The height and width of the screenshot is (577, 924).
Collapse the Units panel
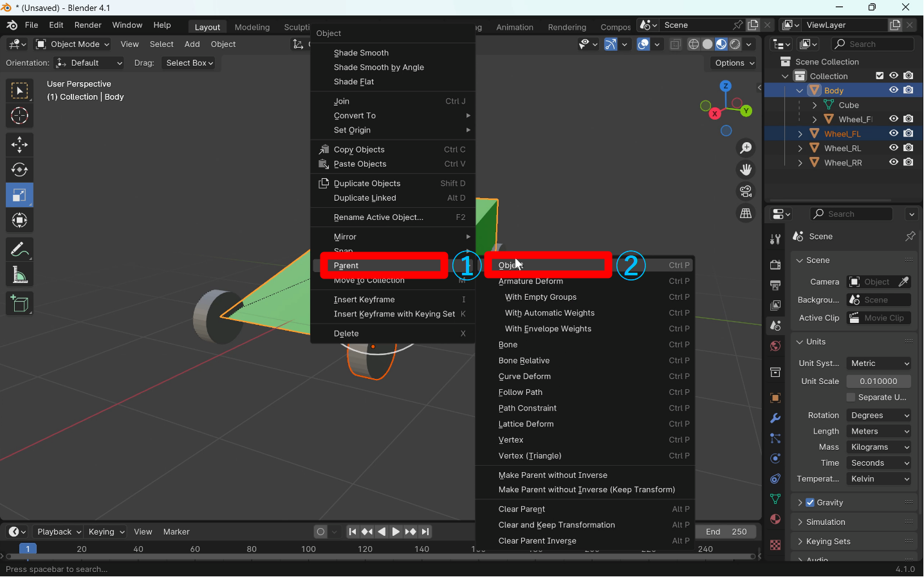(800, 342)
